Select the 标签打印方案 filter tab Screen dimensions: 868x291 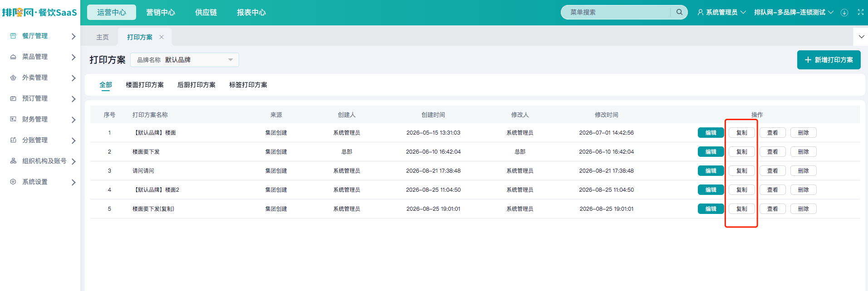pyautogui.click(x=248, y=85)
